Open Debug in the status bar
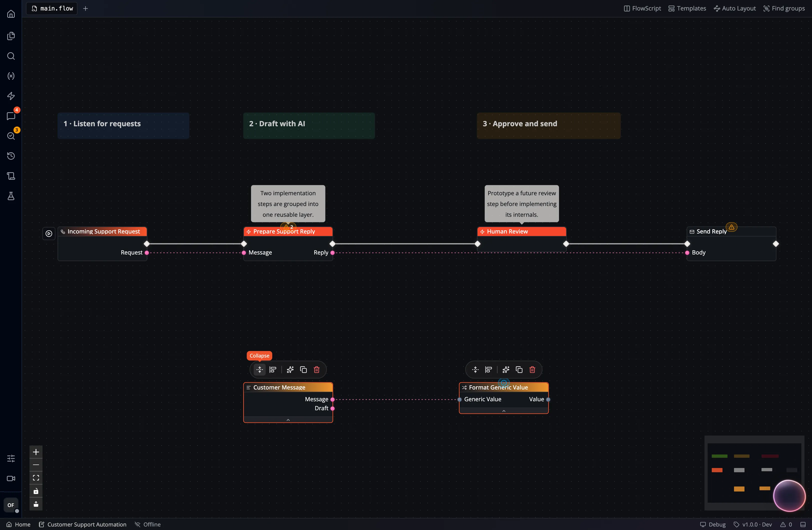The image size is (812, 530). [x=713, y=525]
